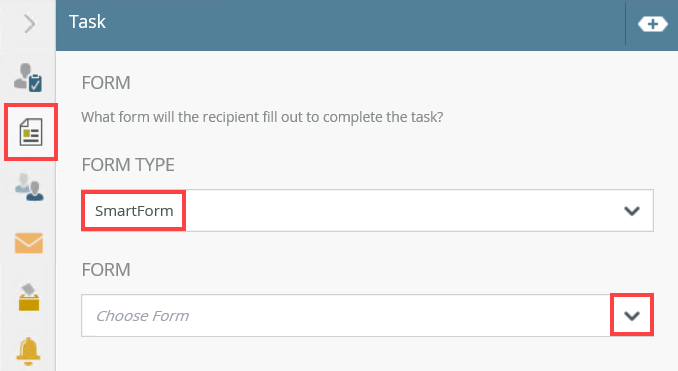Select the Form tab icon in sidebar
Screen dimensions: 678x371
pyautogui.click(x=31, y=132)
